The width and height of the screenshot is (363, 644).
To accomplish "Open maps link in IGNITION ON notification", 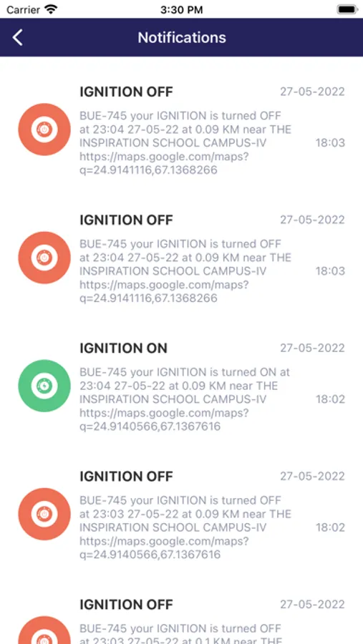I will 165,419.
